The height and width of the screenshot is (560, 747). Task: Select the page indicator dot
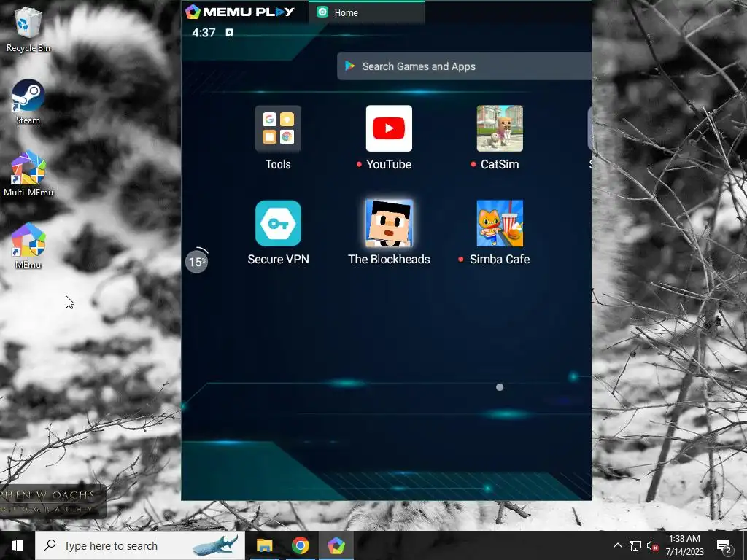pos(500,387)
